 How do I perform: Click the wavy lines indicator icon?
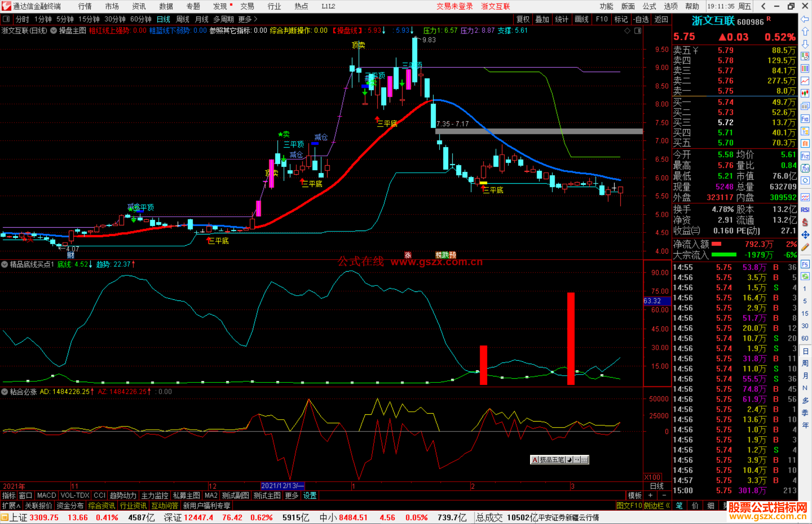805,197
